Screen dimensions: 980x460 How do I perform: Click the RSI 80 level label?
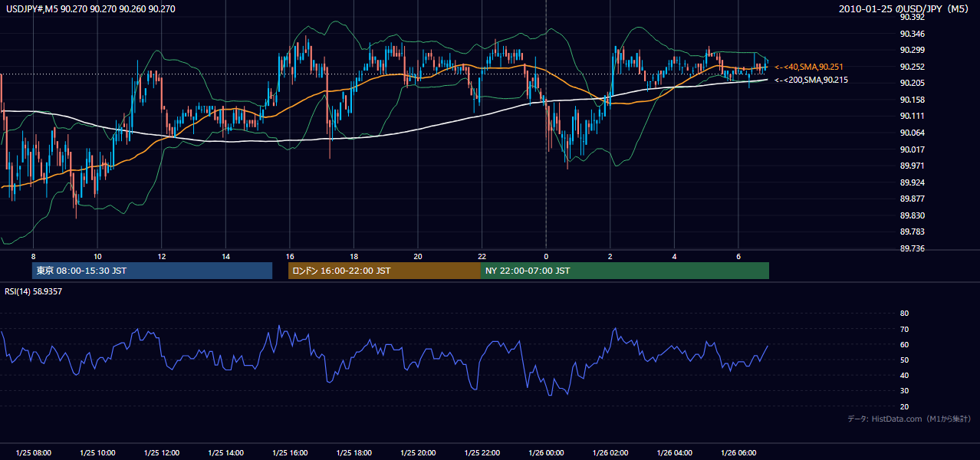(x=904, y=314)
